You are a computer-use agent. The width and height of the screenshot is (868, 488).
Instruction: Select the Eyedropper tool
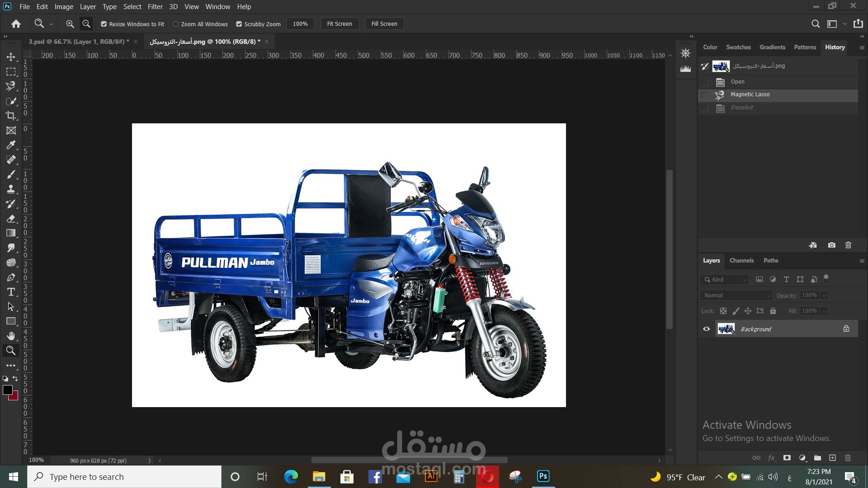(11, 145)
